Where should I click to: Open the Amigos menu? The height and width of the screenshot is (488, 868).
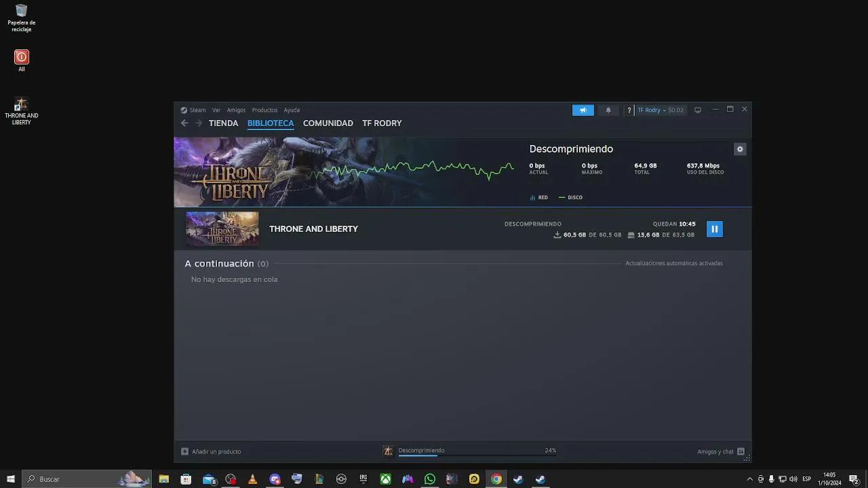tap(236, 110)
